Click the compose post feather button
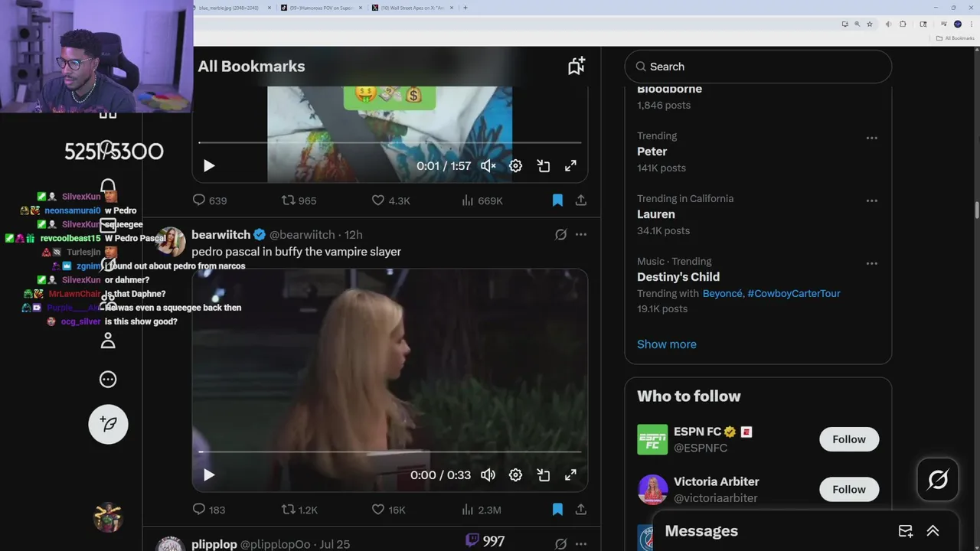Screen dimensions: 980x551 coord(108,424)
